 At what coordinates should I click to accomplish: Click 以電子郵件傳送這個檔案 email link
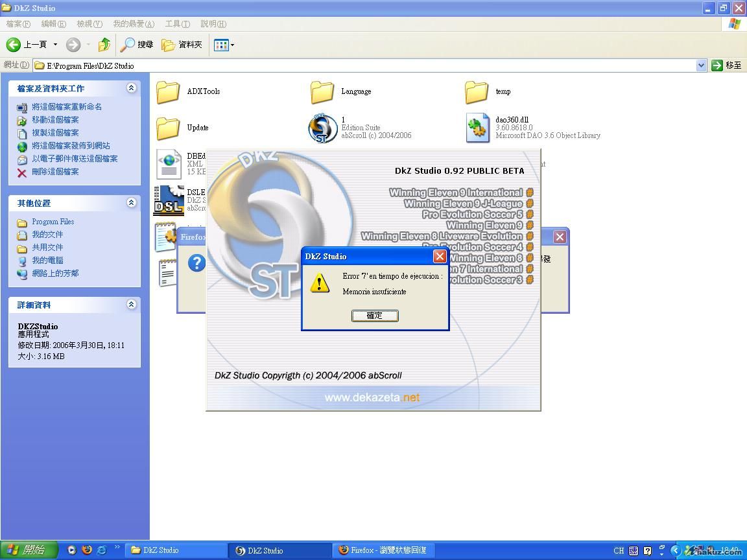(x=75, y=159)
